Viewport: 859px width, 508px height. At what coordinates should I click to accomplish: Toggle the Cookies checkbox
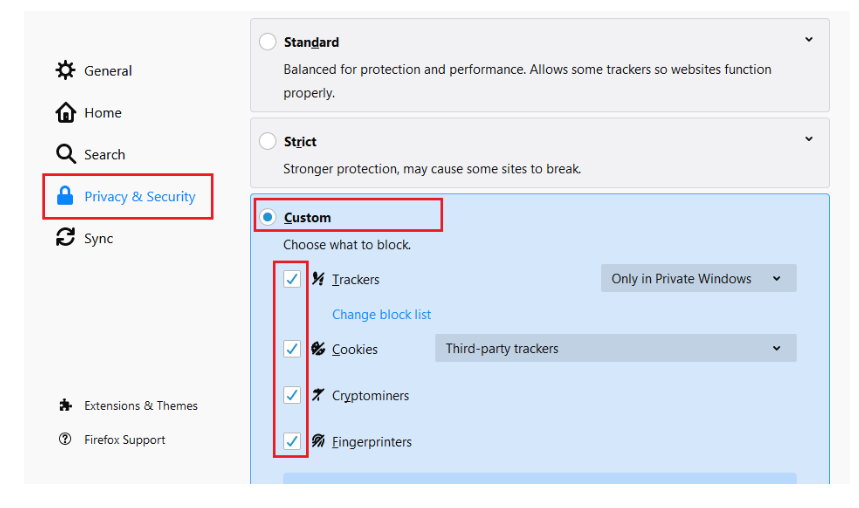tap(292, 349)
